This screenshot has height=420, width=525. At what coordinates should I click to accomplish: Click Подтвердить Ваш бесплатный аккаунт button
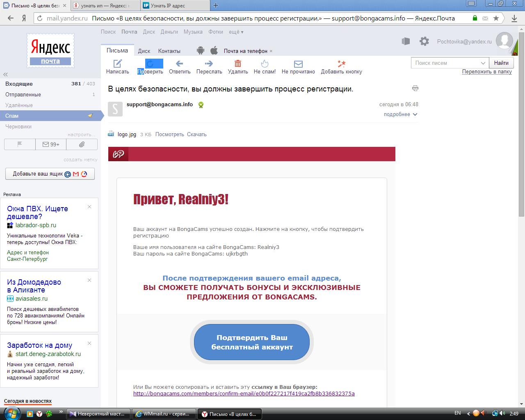point(252,342)
